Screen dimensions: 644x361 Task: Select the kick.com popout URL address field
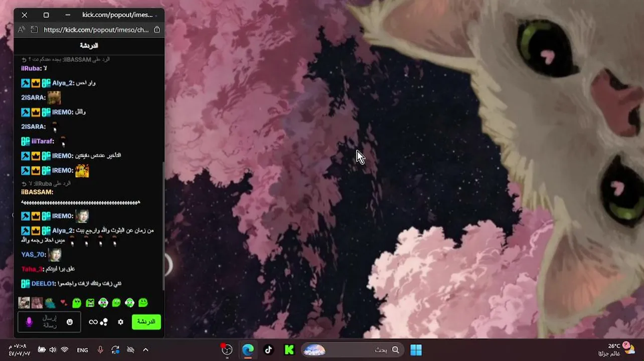[x=96, y=30]
